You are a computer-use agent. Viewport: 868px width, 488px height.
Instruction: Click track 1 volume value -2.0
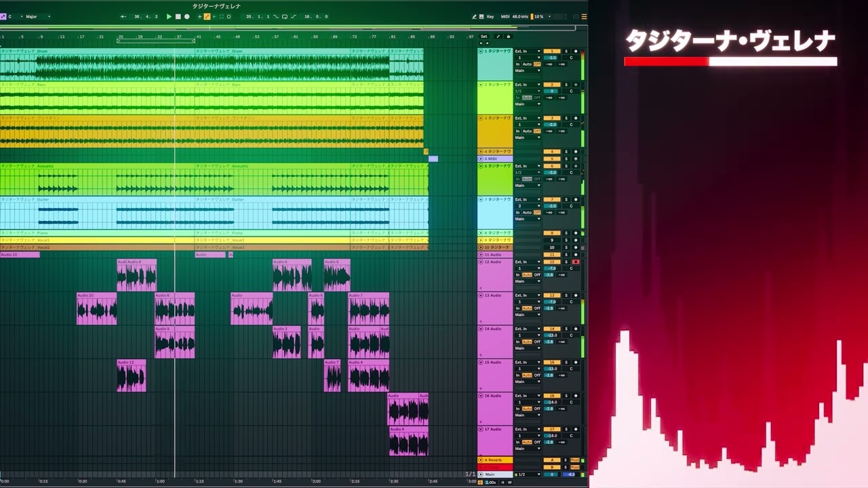point(551,58)
